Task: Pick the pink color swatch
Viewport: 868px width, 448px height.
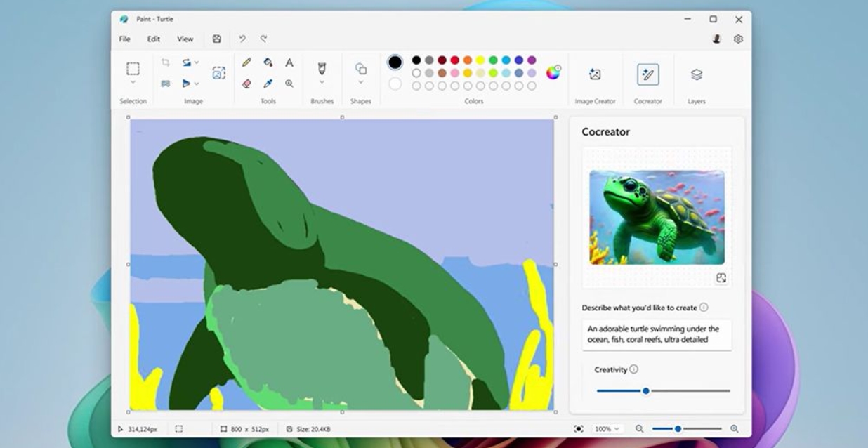Action: (x=455, y=73)
